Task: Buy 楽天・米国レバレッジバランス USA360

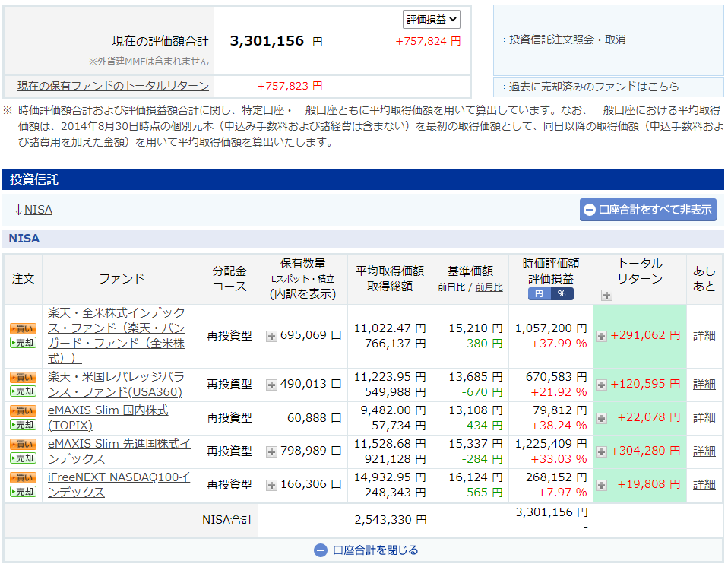Action: tap(24, 378)
